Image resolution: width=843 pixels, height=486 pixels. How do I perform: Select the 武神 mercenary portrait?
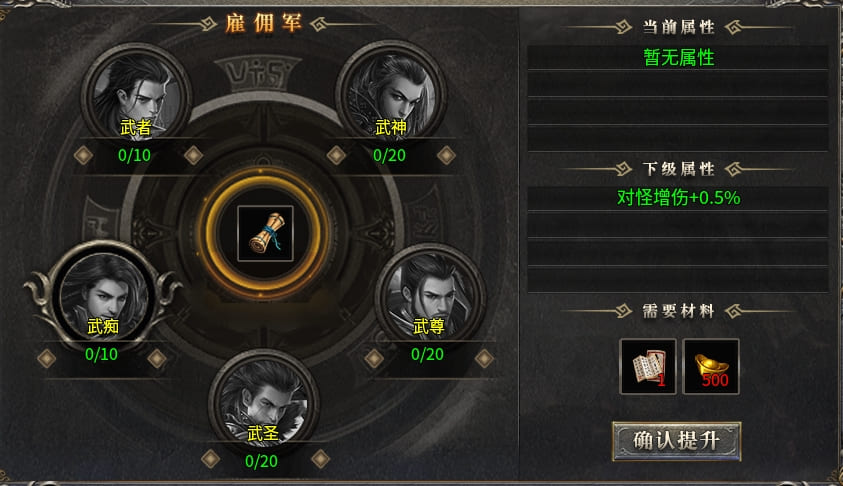coord(391,97)
